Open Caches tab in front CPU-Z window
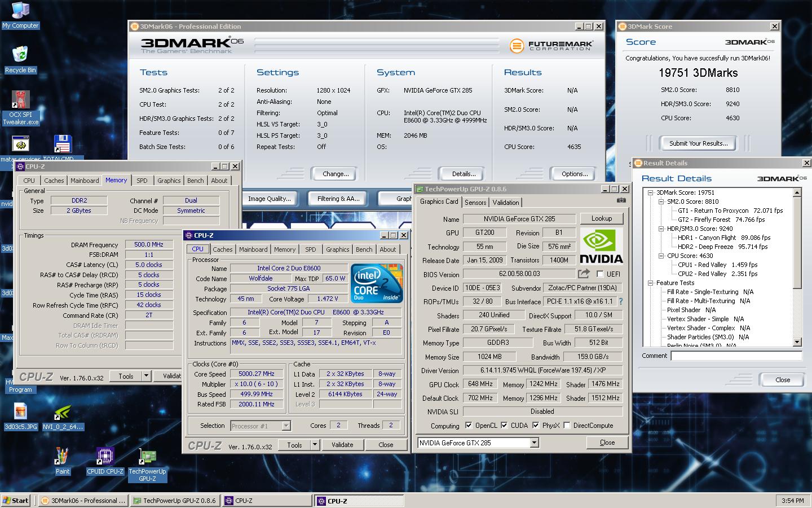The width and height of the screenshot is (812, 508). pyautogui.click(x=222, y=249)
